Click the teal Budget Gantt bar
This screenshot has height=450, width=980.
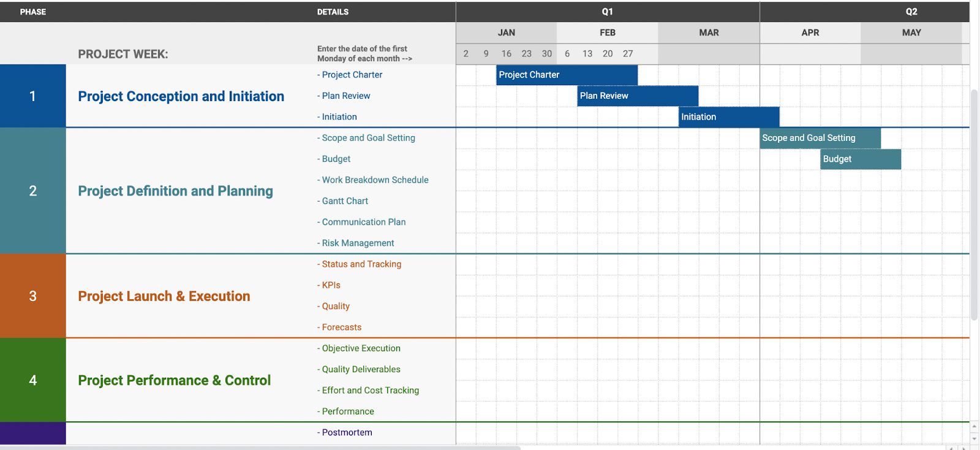[x=860, y=159]
